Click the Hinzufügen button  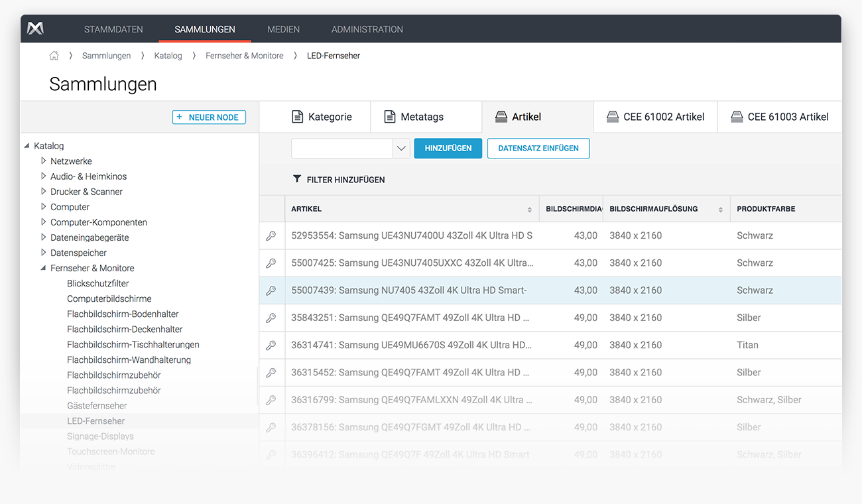pos(448,149)
